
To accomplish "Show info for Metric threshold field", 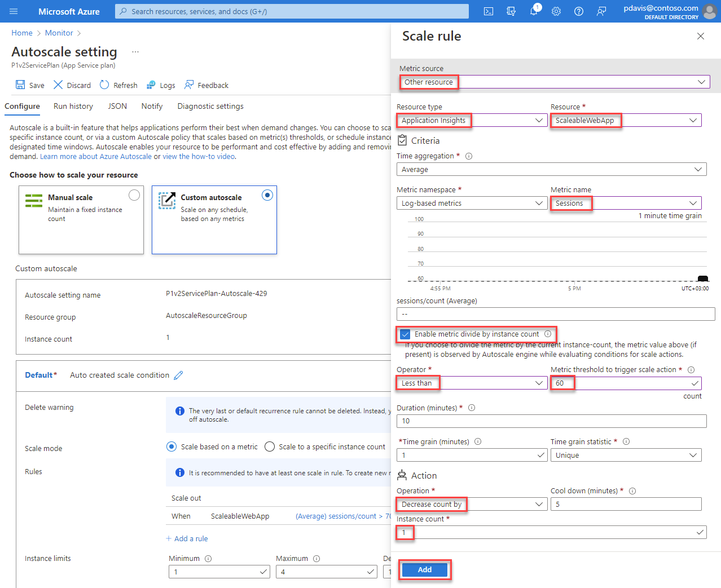I will [691, 370].
